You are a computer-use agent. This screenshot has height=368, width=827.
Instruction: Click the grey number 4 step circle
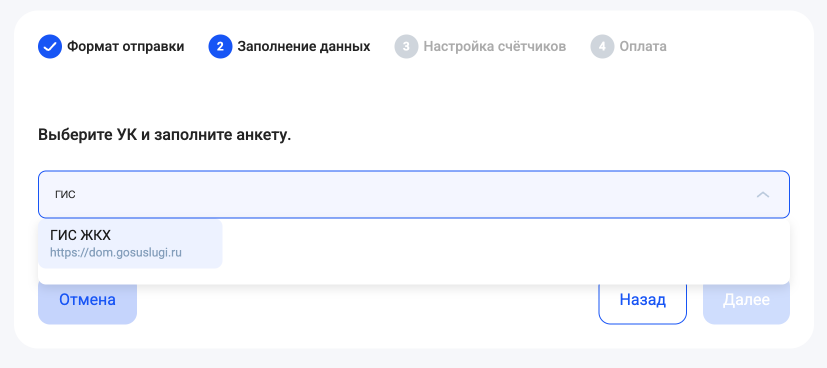coord(602,46)
